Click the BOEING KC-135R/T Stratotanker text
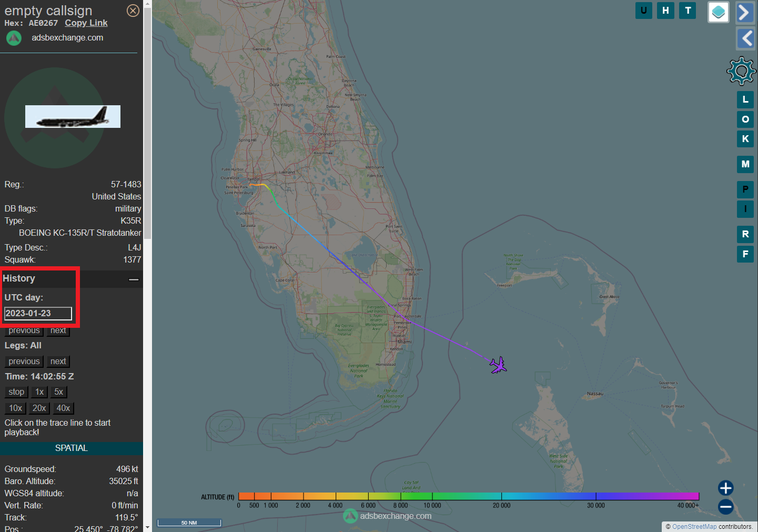Viewport: 758px width, 532px height. 80,233
